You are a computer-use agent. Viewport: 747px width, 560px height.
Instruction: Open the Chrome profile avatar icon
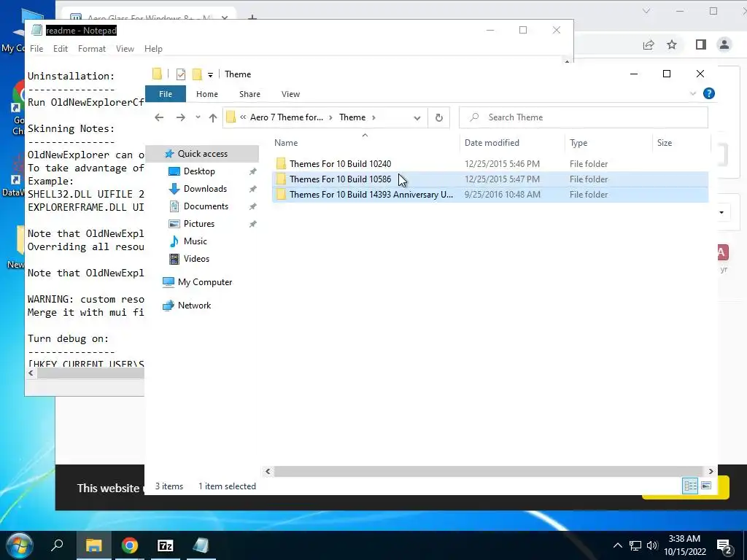724,44
